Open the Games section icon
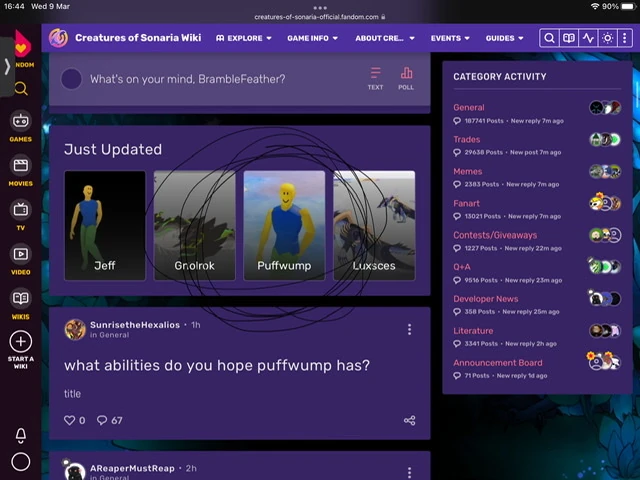 pyautogui.click(x=21, y=121)
